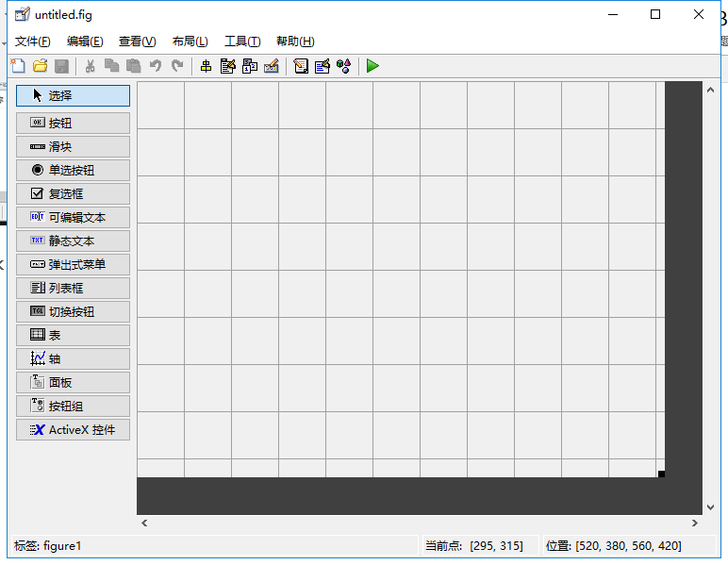Click the vertical scrollbar down arrow

710,507
